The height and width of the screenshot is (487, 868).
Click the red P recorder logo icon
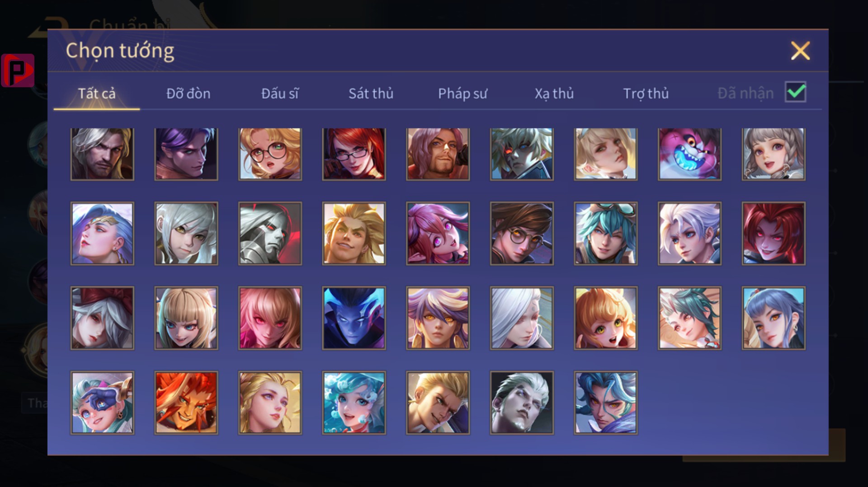click(x=18, y=70)
